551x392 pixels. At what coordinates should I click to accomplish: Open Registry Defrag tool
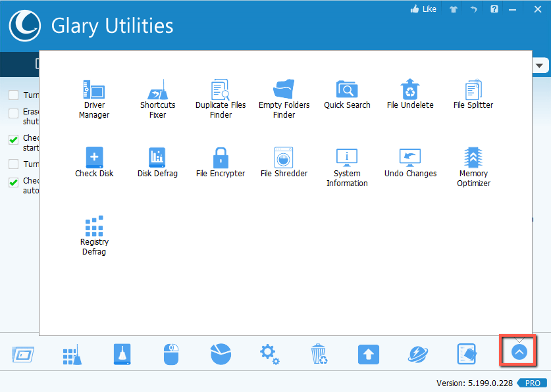[94, 236]
